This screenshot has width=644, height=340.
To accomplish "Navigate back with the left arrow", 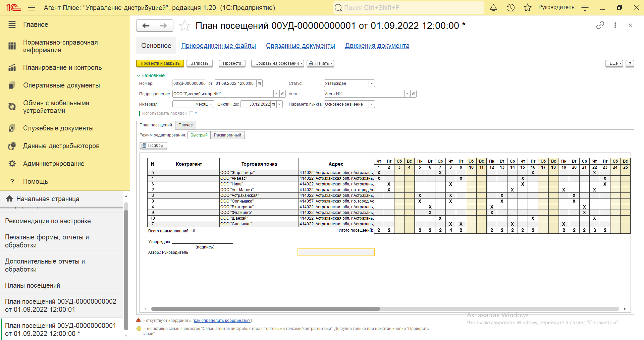I will (x=146, y=26).
